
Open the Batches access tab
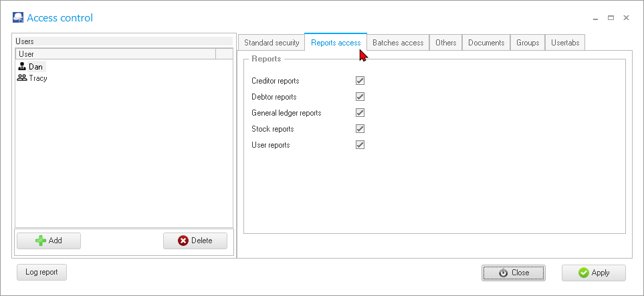pos(398,43)
